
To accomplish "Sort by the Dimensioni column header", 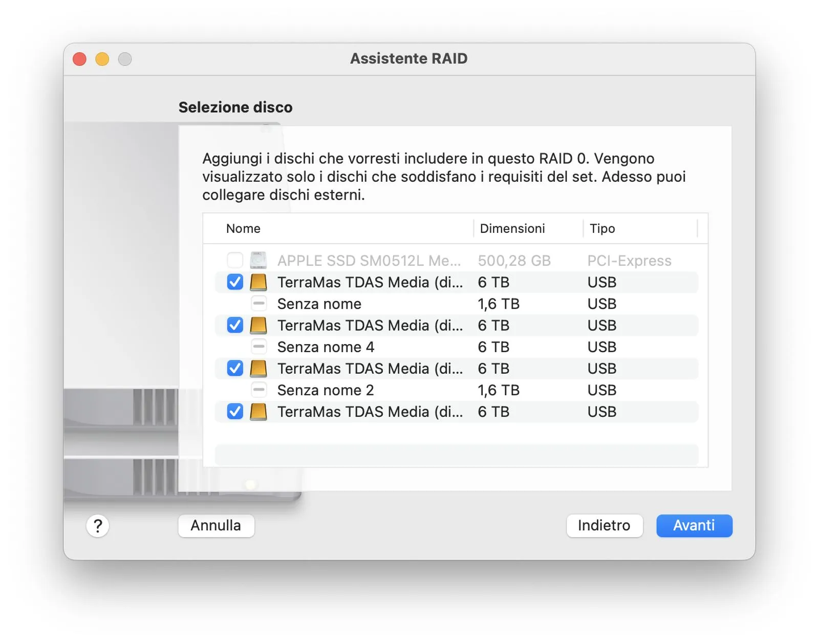I will pos(512,228).
